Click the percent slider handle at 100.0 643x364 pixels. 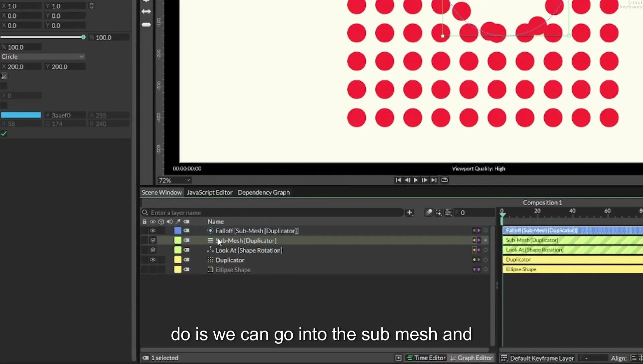[x=83, y=37]
